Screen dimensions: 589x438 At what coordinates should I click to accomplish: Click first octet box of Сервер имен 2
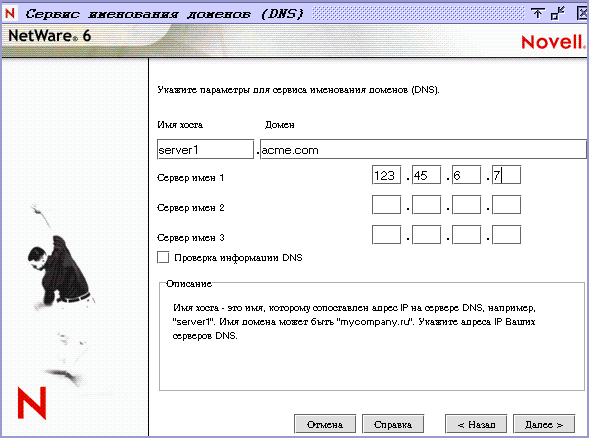tap(386, 205)
